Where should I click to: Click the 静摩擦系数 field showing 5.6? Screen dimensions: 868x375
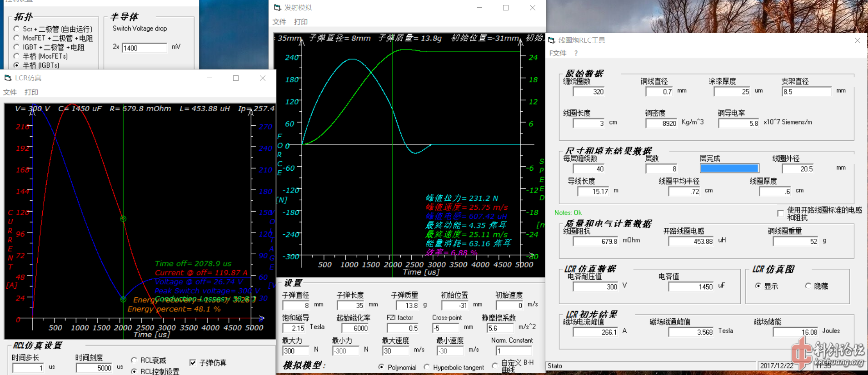point(500,328)
